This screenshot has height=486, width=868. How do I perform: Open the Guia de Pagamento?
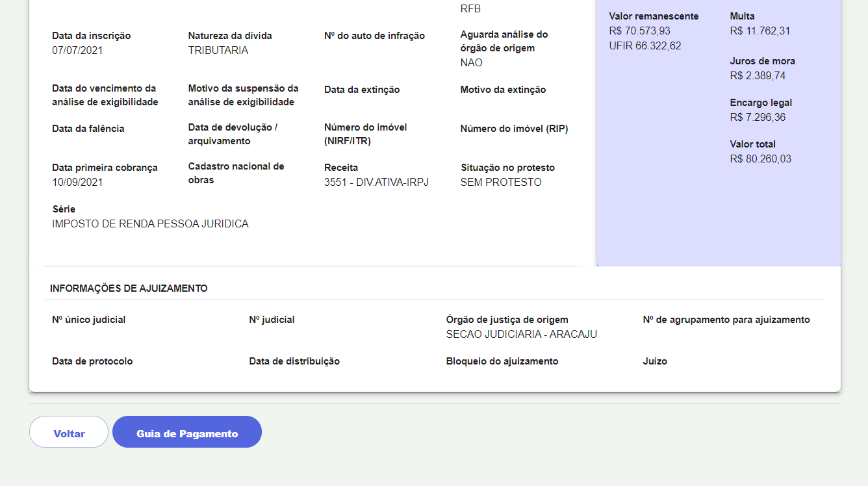point(187,433)
